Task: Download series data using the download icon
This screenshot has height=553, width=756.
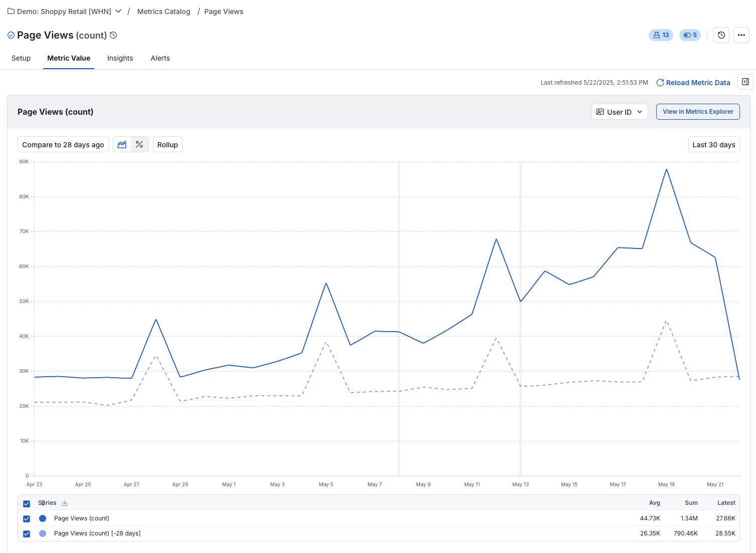Action: (x=64, y=503)
